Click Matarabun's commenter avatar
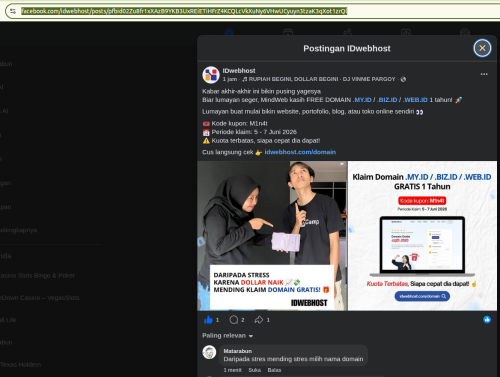This screenshot has width=500, height=377. tap(209, 352)
